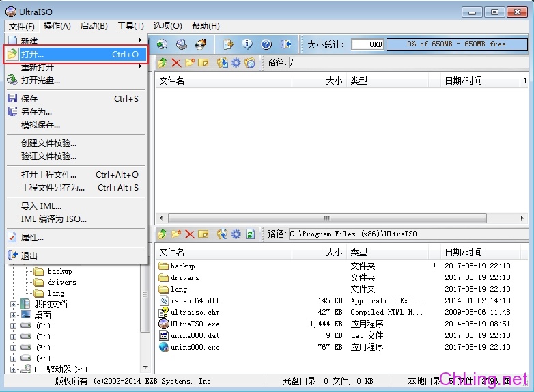Expand the (F:) drive tree node
The image size is (534, 392).
pos(13,359)
